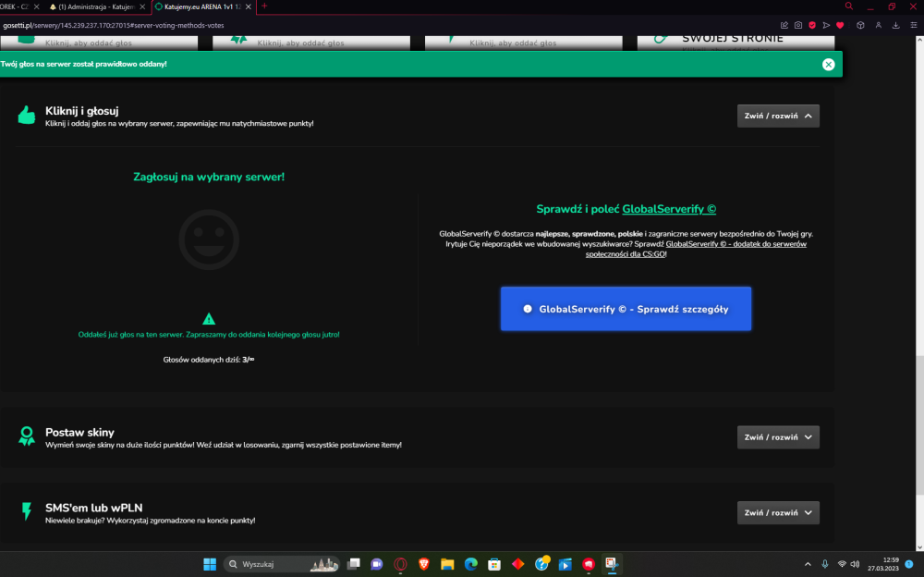Image resolution: width=924 pixels, height=577 pixels.
Task: Collapse the Kliknij i głosuj section
Action: coord(778,116)
